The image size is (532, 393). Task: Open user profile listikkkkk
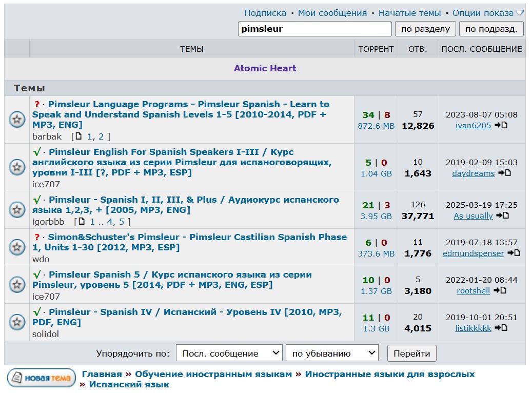(x=474, y=328)
